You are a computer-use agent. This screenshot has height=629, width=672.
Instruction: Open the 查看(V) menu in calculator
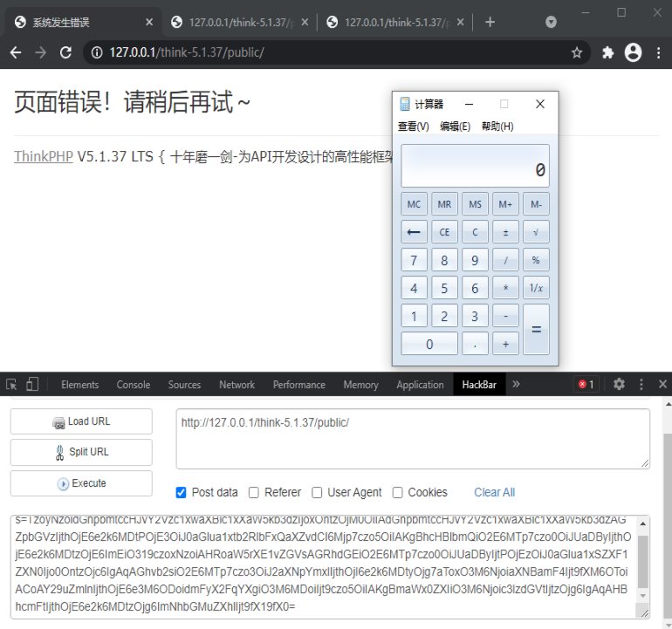413,126
